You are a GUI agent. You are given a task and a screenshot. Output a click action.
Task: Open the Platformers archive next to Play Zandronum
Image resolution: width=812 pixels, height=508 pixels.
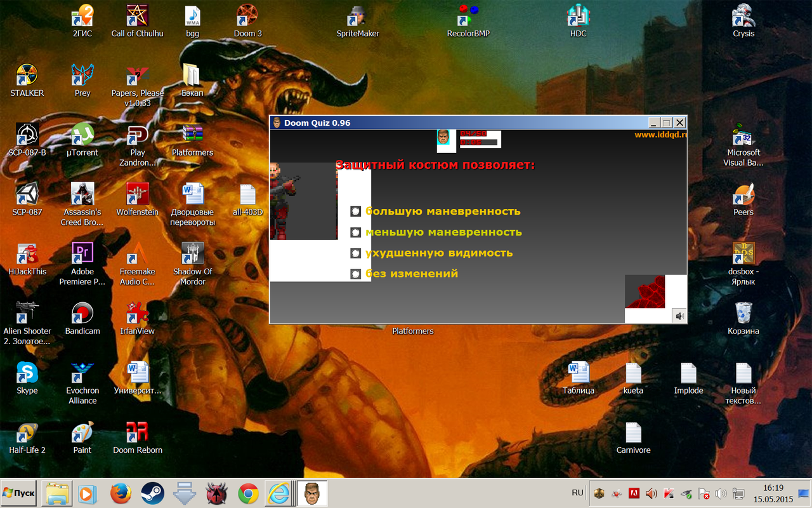pyautogui.click(x=192, y=140)
